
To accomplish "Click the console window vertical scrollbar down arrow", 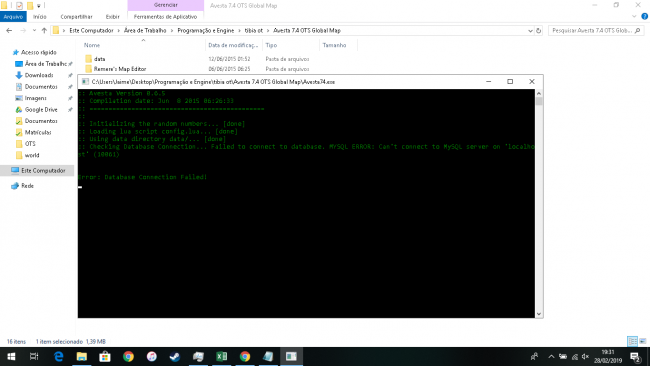I will point(539,314).
